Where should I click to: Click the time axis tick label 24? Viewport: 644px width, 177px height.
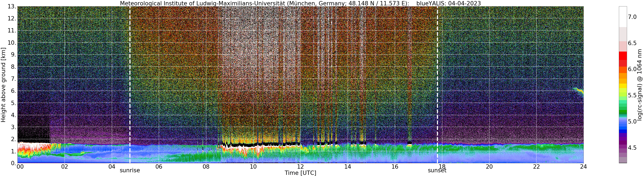[x=583, y=167]
